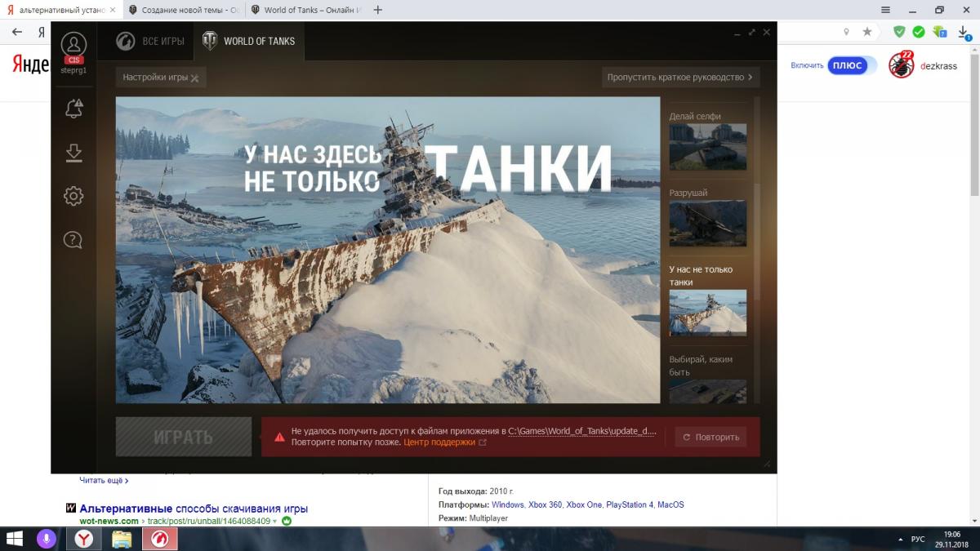
Task: Open Yandex Browser from the taskbar
Action: tap(84, 539)
